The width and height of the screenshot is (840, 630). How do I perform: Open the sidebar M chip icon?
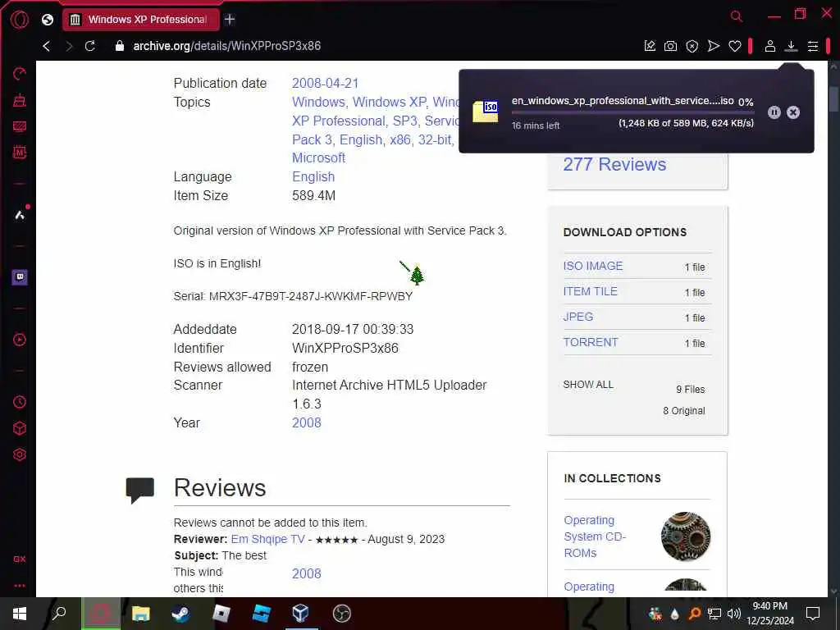coord(20,152)
